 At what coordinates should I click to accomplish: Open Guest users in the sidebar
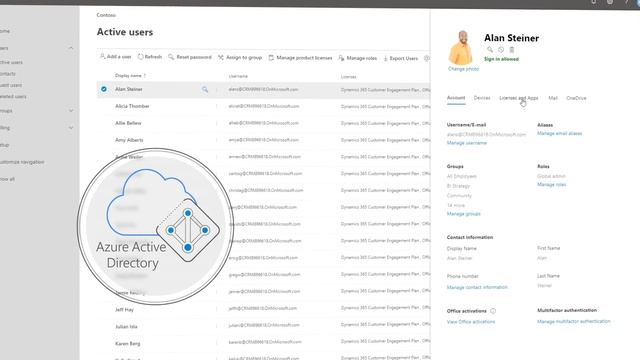coord(11,85)
